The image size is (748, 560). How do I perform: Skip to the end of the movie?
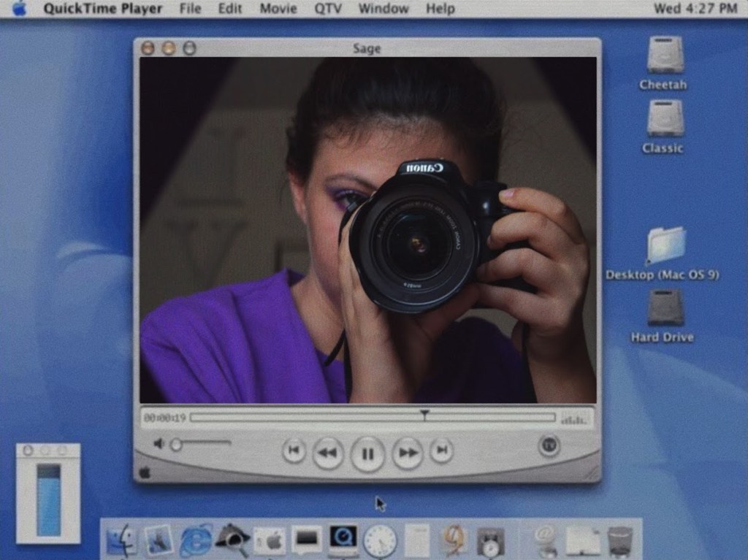(441, 450)
